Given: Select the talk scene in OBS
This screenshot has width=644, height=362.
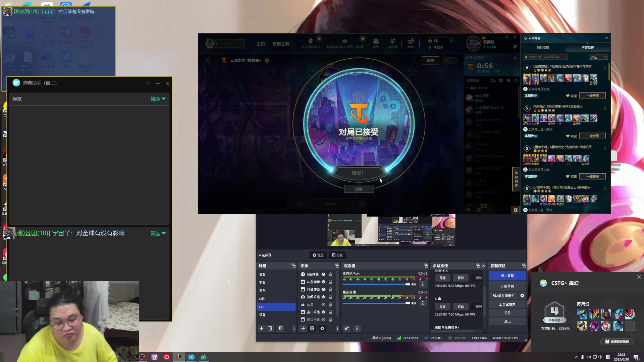Looking at the screenshot, I should (x=276, y=299).
